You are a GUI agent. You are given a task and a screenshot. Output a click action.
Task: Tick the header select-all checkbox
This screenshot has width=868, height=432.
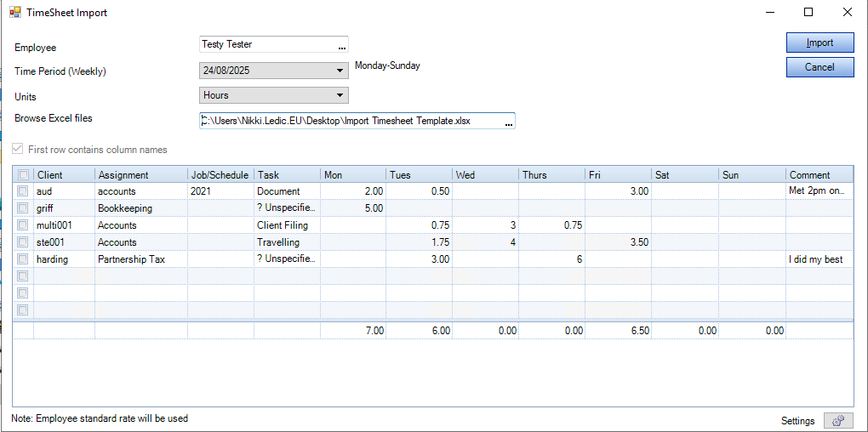tap(23, 175)
